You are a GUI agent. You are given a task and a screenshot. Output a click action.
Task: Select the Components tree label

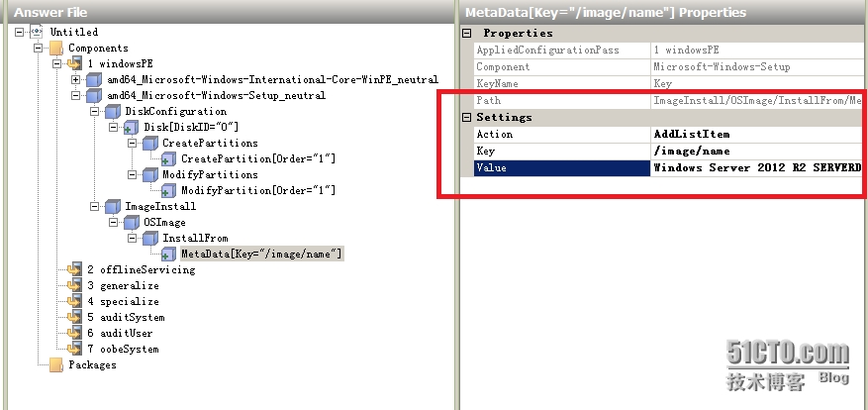[99, 49]
